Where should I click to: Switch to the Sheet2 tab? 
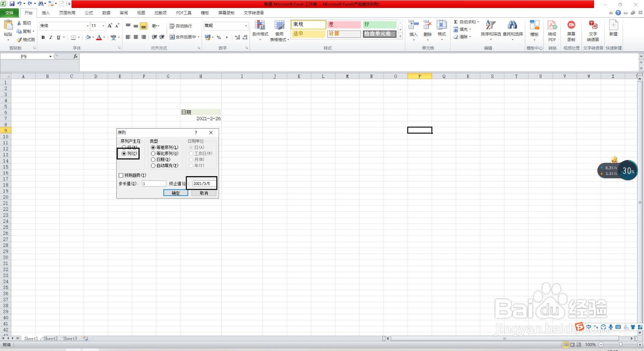coord(50,339)
